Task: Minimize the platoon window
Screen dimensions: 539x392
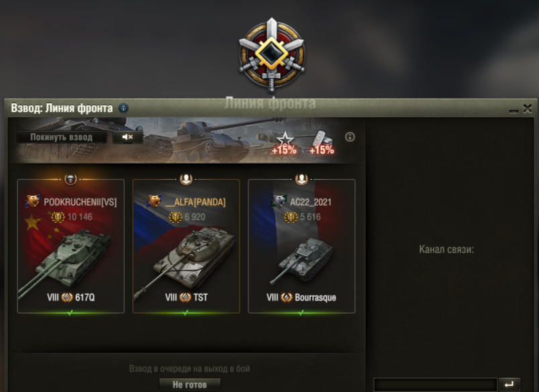Action: tap(513, 110)
